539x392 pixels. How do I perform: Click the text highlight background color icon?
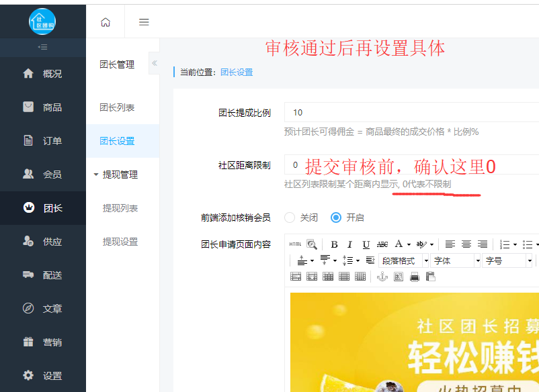pyautogui.click(x=421, y=244)
